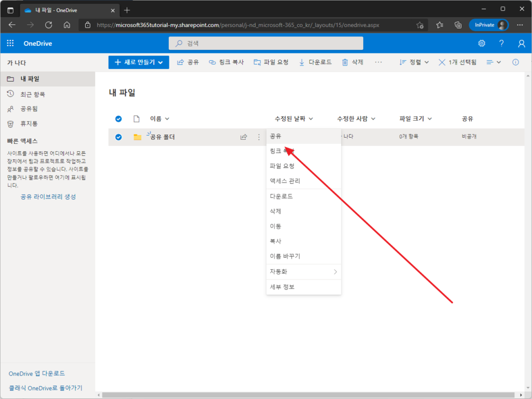Open the account profile icon
Viewport: 532px width, 399px height.
(x=521, y=43)
